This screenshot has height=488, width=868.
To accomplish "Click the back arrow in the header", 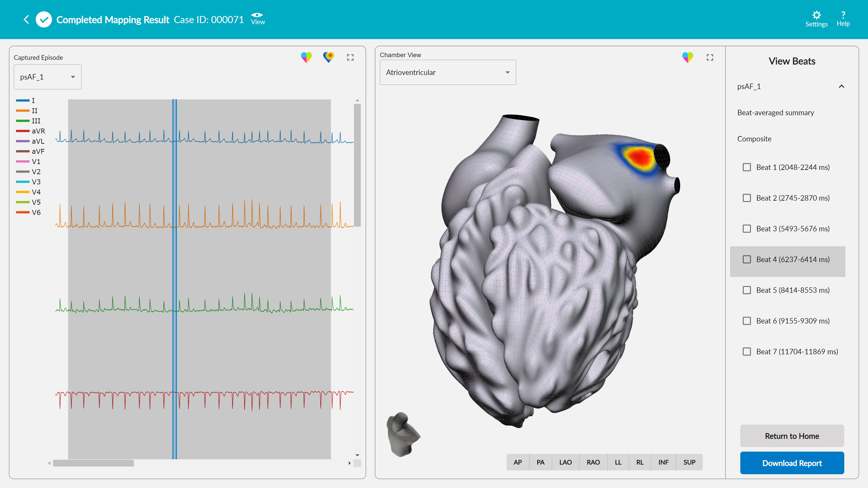I will point(26,19).
